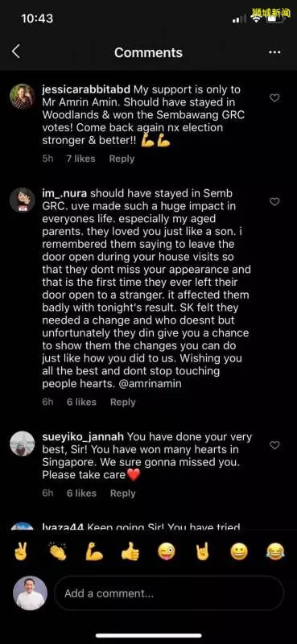Tap the back arrow icon
The image size is (297, 644).
click(x=15, y=52)
